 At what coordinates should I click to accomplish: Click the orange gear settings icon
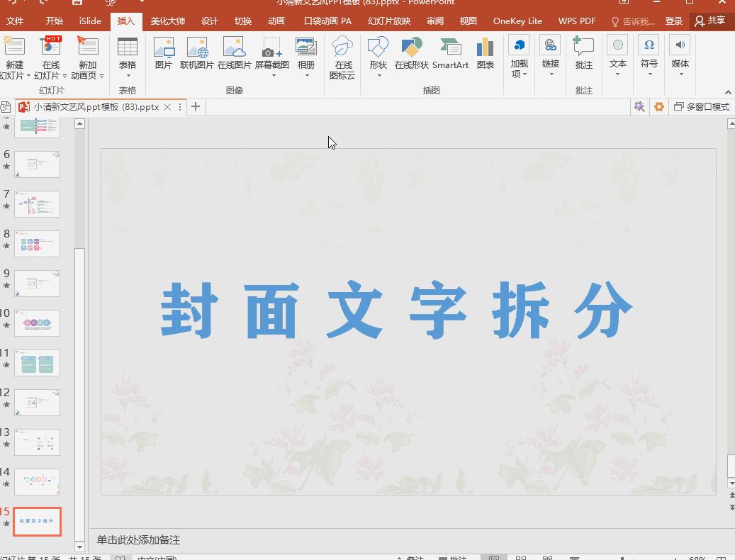[658, 106]
